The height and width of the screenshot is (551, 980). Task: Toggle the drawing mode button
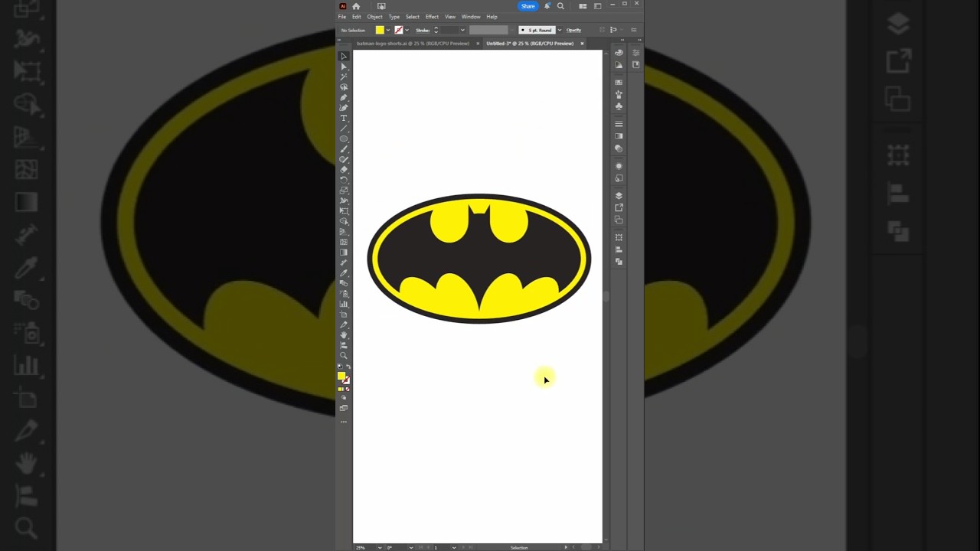pos(344,398)
